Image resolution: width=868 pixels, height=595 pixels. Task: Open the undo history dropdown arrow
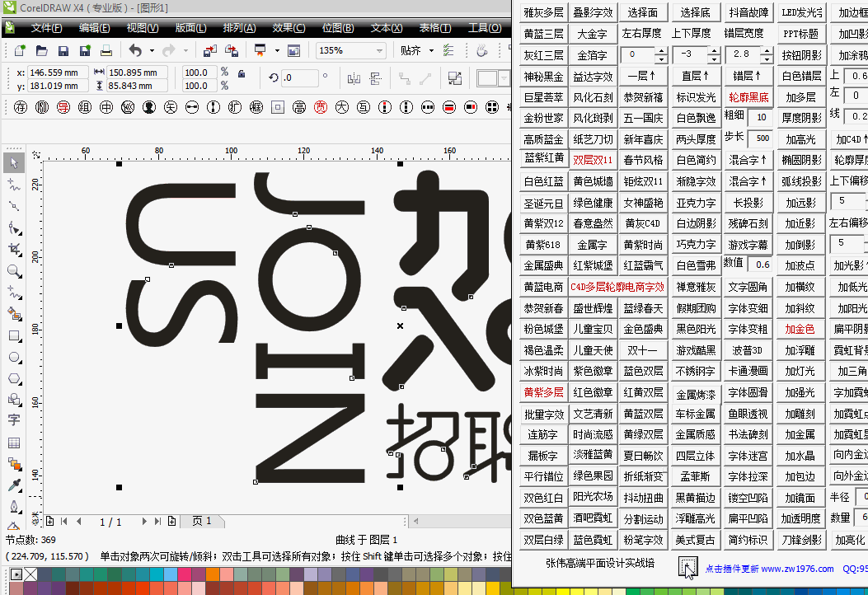click(151, 50)
